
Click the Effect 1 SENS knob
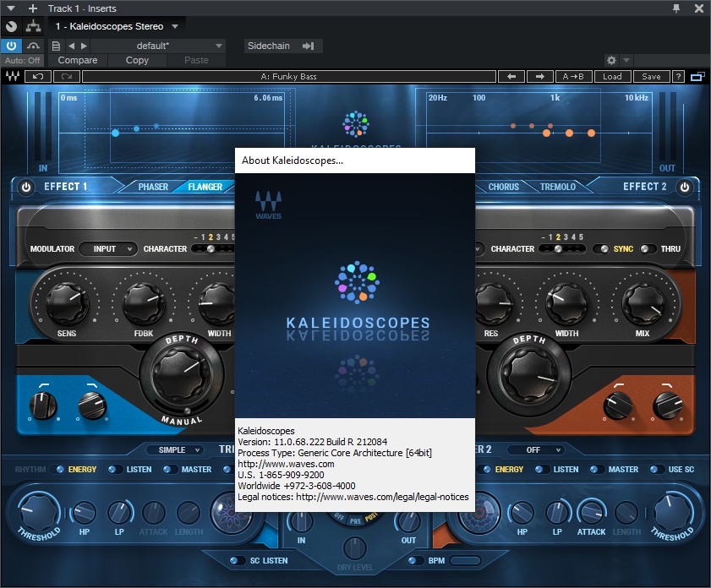click(67, 302)
